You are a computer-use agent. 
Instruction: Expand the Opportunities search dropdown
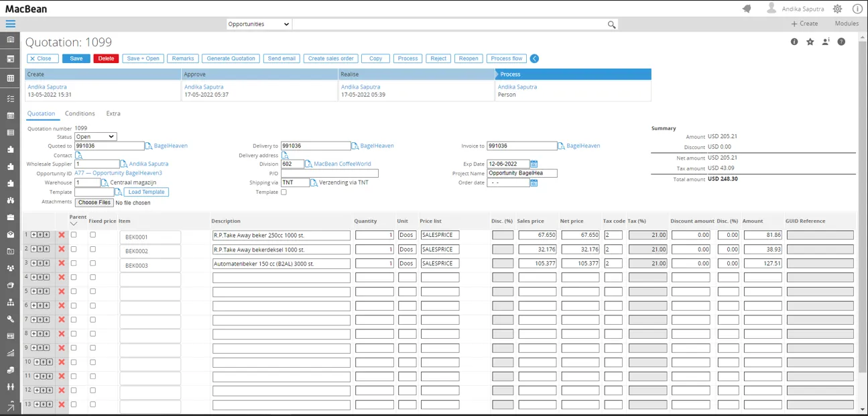[x=259, y=24]
